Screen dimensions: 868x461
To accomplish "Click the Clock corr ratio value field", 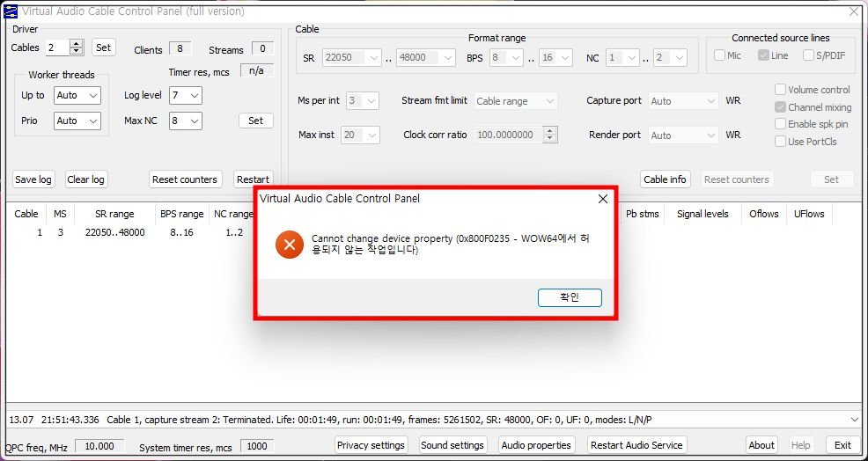I will (509, 135).
